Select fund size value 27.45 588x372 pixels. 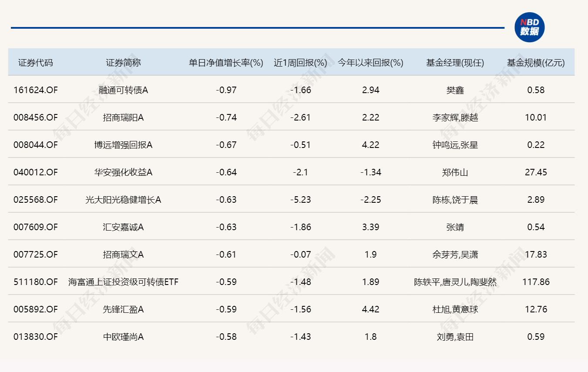tap(536, 172)
